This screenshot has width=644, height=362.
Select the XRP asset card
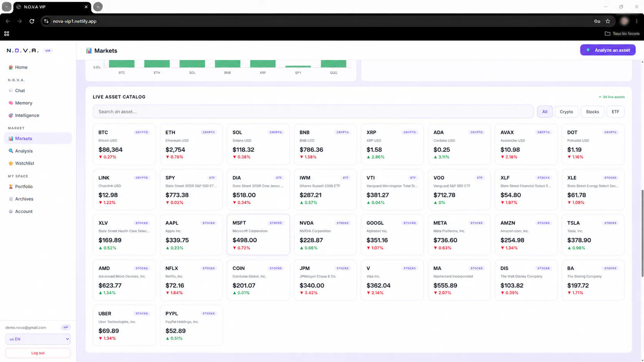click(392, 144)
